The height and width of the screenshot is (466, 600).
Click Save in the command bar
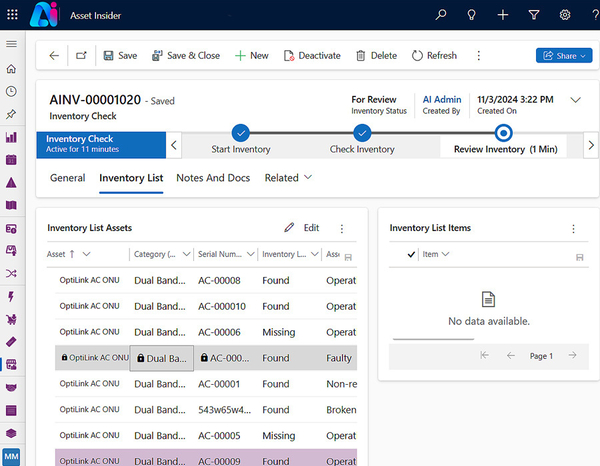point(120,56)
